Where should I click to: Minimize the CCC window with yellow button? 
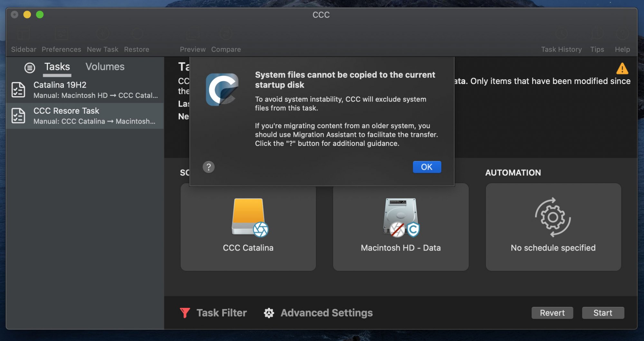[x=27, y=14]
